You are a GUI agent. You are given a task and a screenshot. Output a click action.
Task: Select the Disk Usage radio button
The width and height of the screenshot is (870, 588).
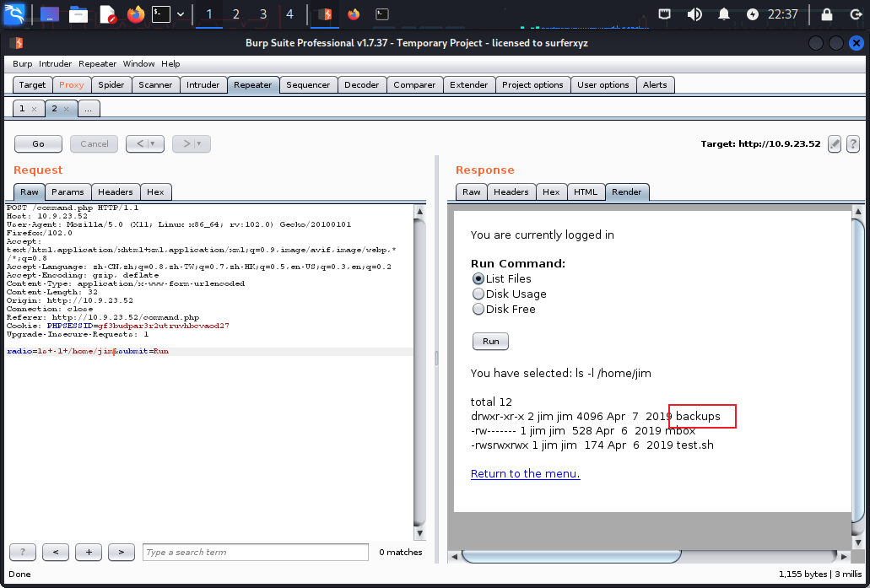[478, 294]
